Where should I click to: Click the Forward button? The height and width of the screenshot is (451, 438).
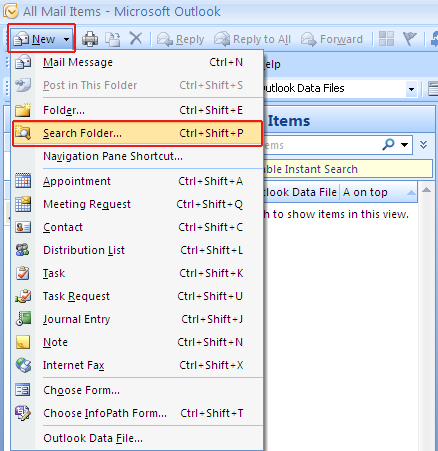[332, 39]
